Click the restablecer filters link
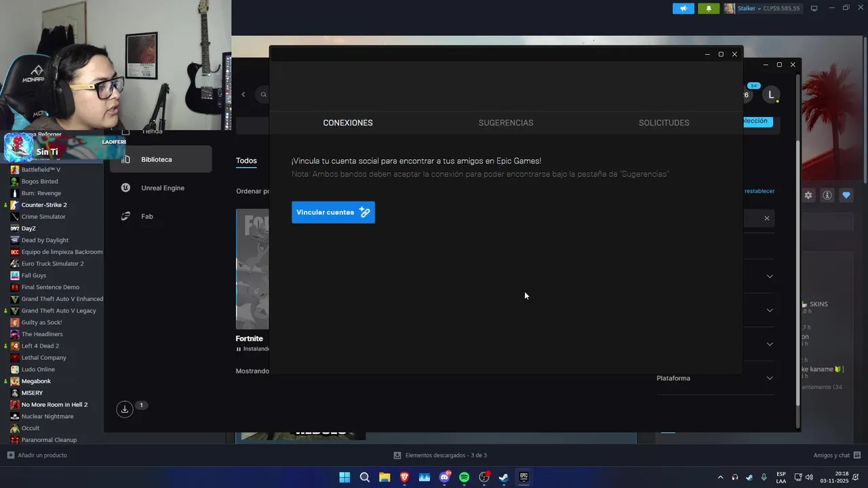This screenshot has height=488, width=868. [x=759, y=191]
